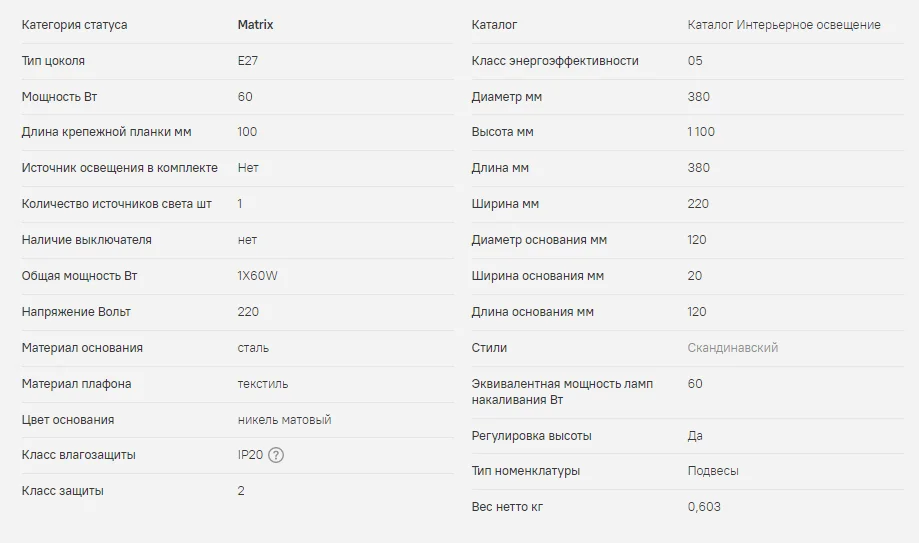Click the Да height adjustment value

(x=695, y=436)
